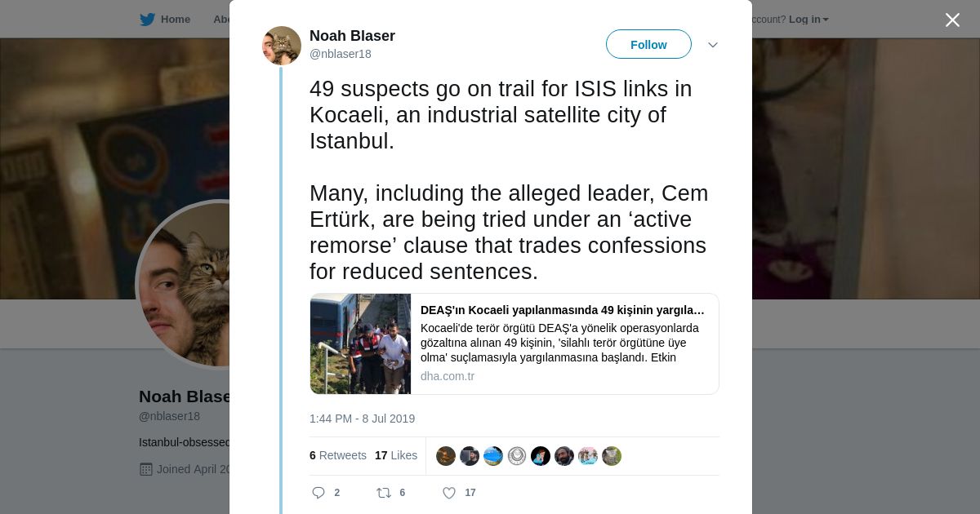The width and height of the screenshot is (980, 514).
Task: Click the last liker avatar thumbnail
Action: 612,456
